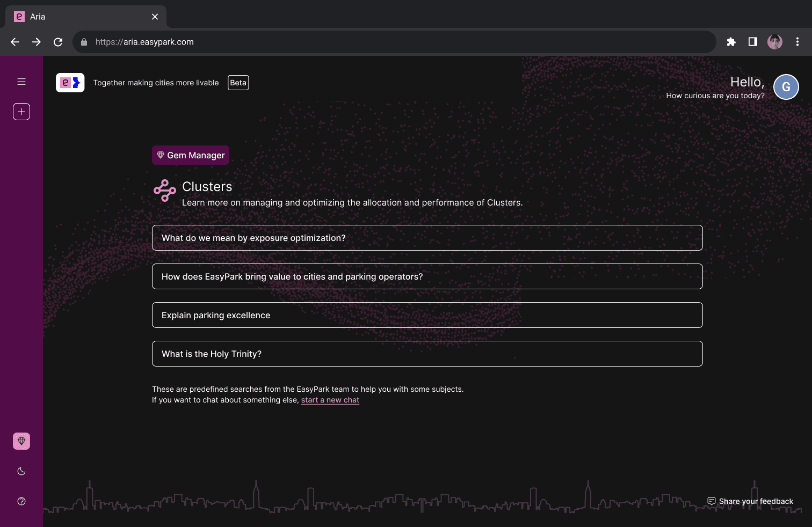Screen dimensions: 812x527
Task: Open the browser three-dot menu
Action: pyautogui.click(x=798, y=42)
